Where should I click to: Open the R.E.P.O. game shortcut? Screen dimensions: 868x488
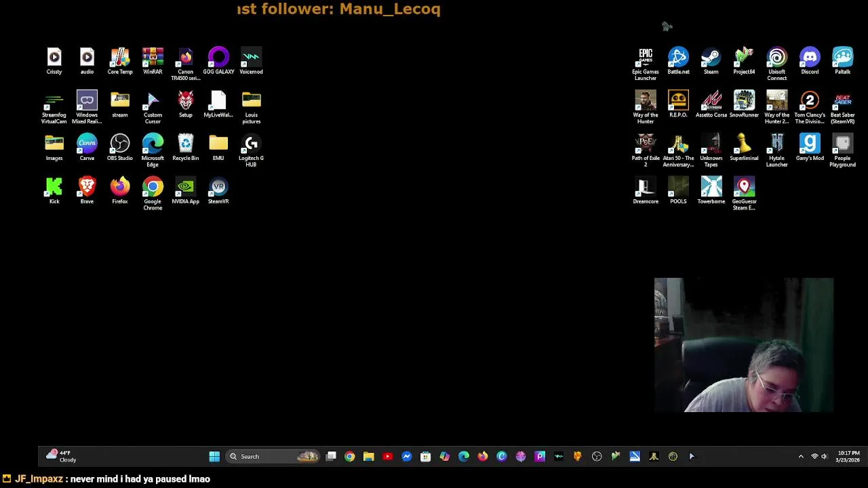(678, 104)
